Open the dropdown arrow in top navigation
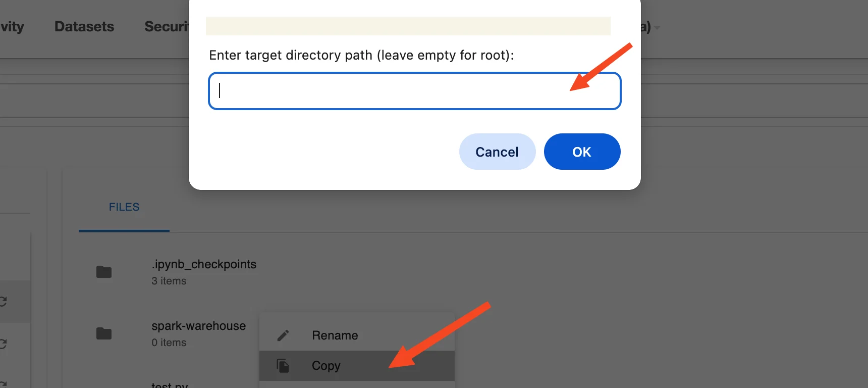868x388 pixels. click(x=657, y=28)
